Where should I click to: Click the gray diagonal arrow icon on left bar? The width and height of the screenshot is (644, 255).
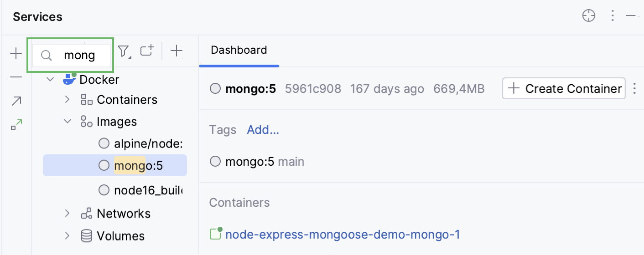coord(16,101)
